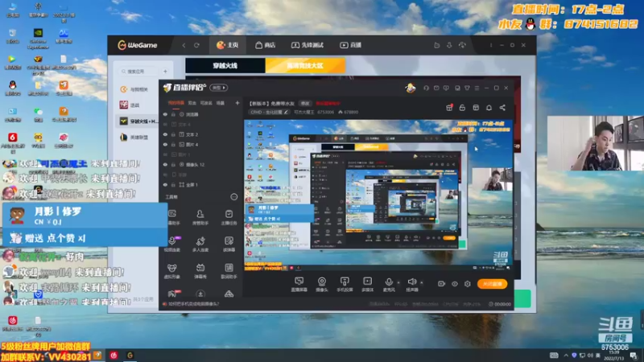Image resolution: width=644 pixels, height=362 pixels.
Task: Click the streamer avatar in title bar
Action: 411,88
